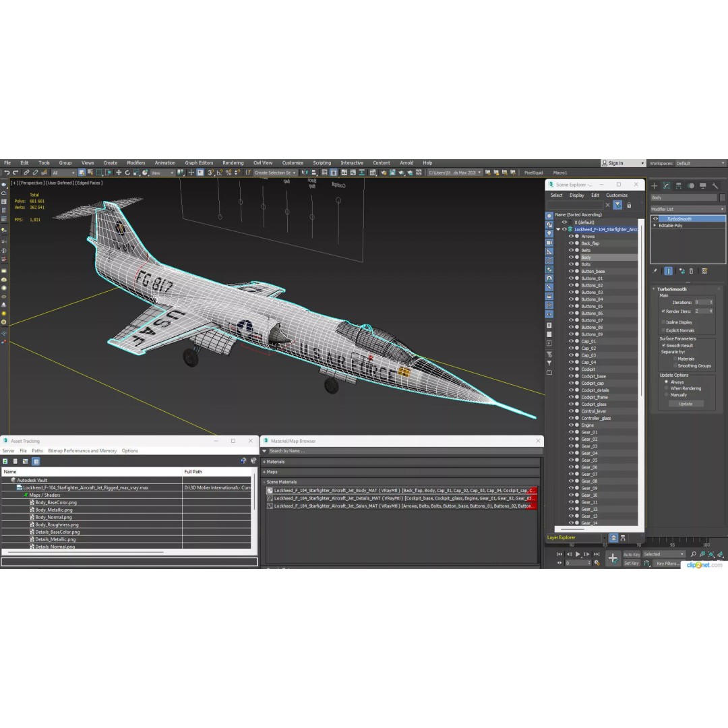This screenshot has width=728, height=728.
Task: Toggle Display Lights filter in Scene Explorer
Action: point(549,233)
